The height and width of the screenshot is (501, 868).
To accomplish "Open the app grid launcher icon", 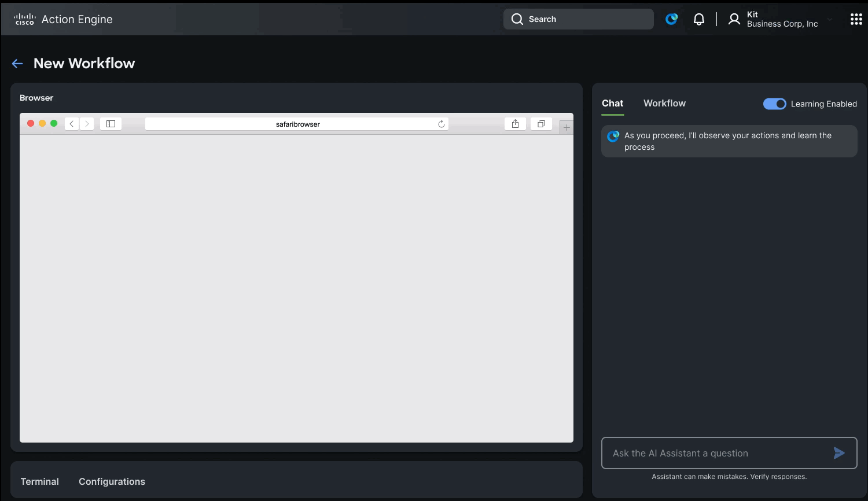I will click(x=856, y=19).
